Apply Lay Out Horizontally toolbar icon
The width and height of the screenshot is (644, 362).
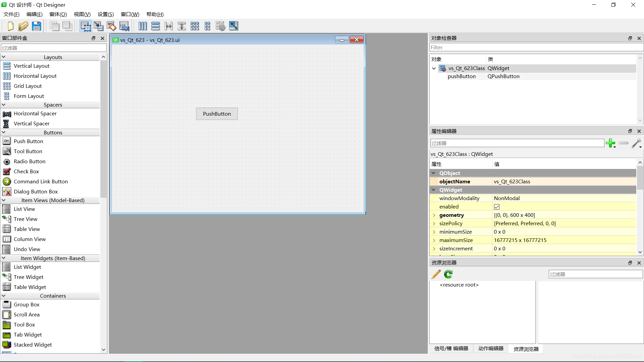143,26
